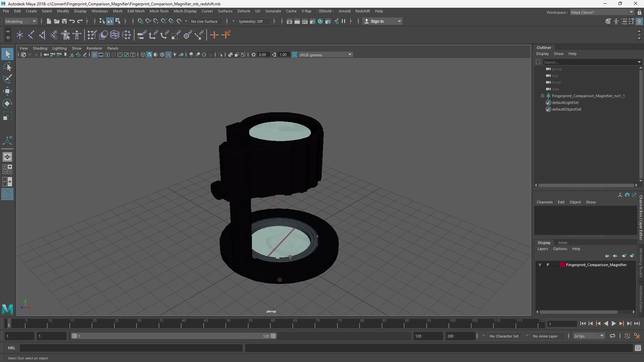Open the Render View icon
The image size is (644, 362).
[289, 21]
